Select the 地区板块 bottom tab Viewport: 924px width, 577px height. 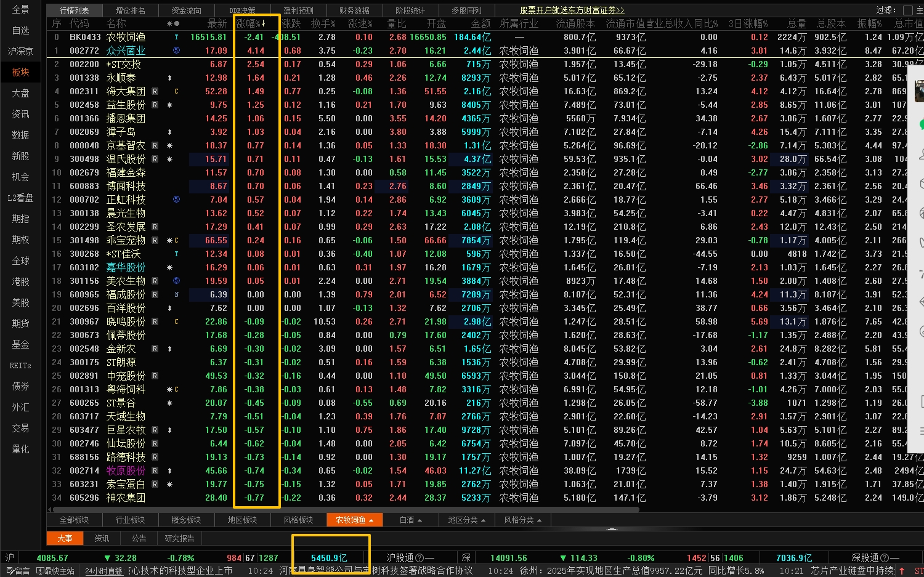[x=242, y=520]
